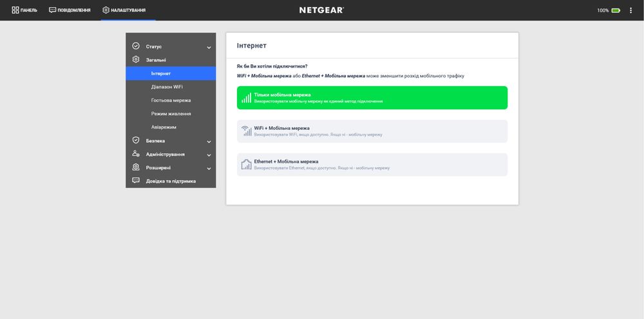Open the Налаштування settings tab
Image resolution: width=644 pixels, height=319 pixels.
tap(124, 10)
